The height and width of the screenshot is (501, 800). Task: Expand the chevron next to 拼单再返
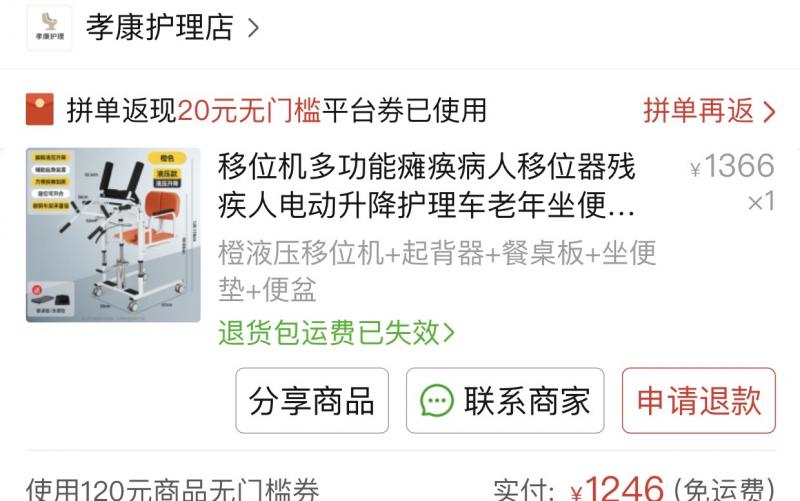click(x=769, y=111)
